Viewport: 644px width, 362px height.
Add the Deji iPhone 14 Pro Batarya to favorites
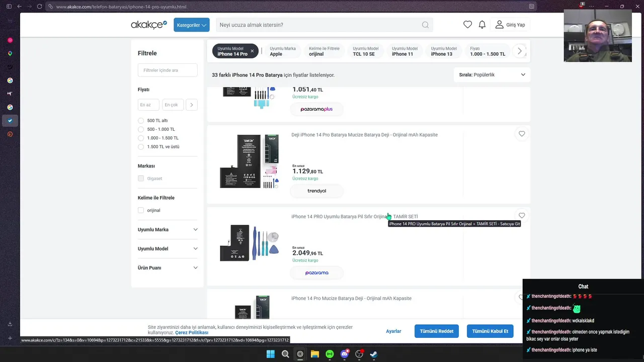[x=522, y=134]
